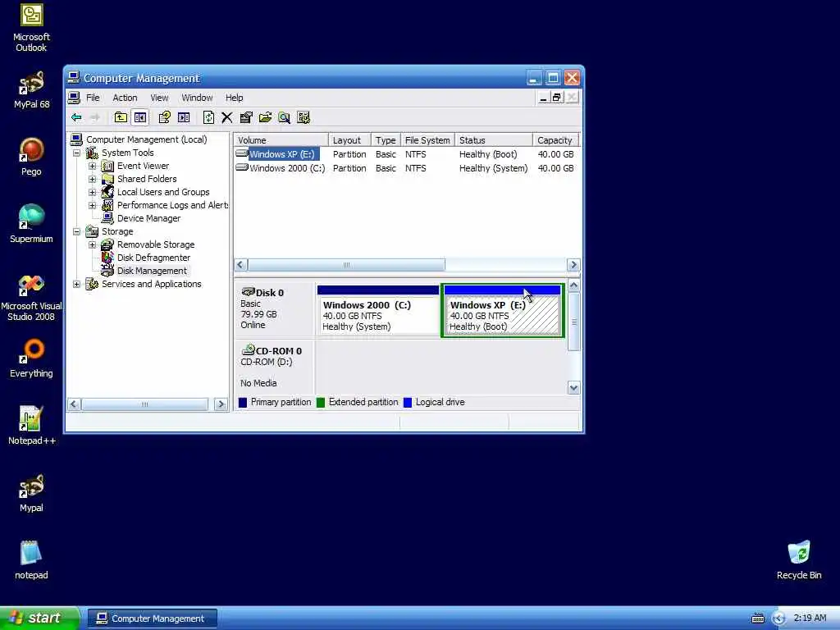Select the Recycle Bin desktop icon
Image resolution: width=840 pixels, height=630 pixels.
point(799,560)
